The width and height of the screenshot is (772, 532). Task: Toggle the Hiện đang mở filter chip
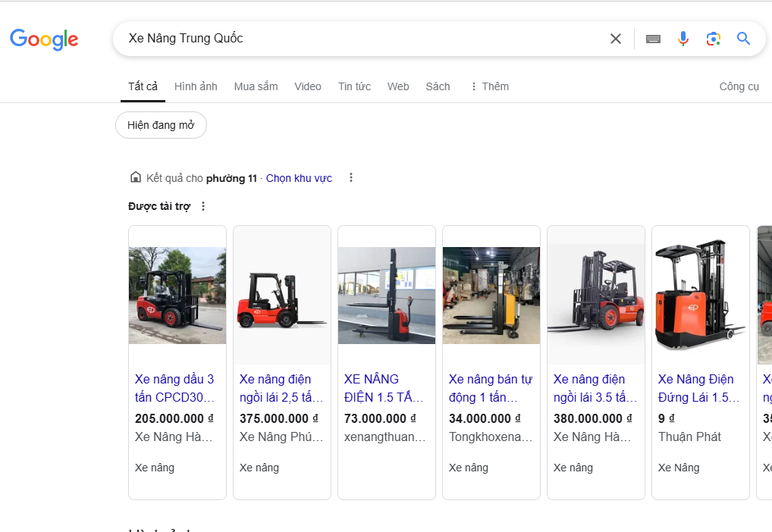click(161, 125)
